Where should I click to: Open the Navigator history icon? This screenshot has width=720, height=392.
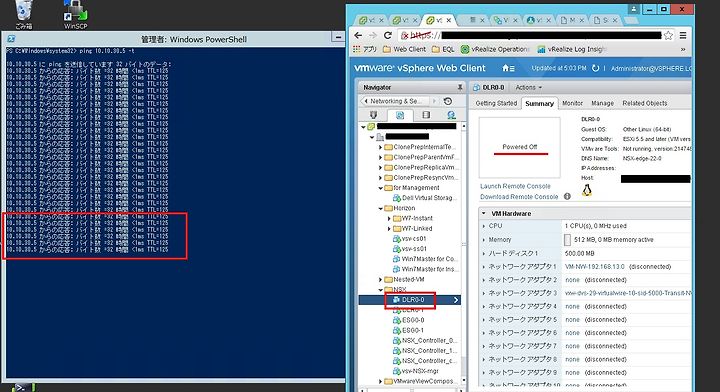(448, 101)
